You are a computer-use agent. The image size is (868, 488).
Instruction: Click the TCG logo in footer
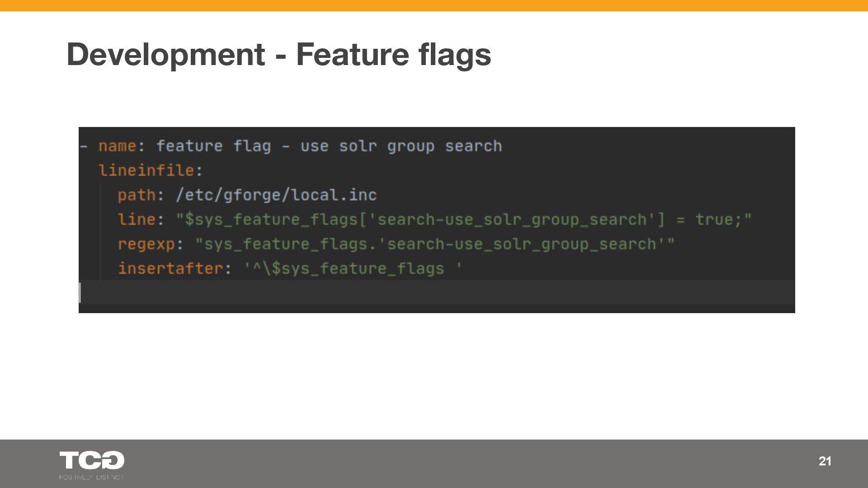pyautogui.click(x=92, y=460)
